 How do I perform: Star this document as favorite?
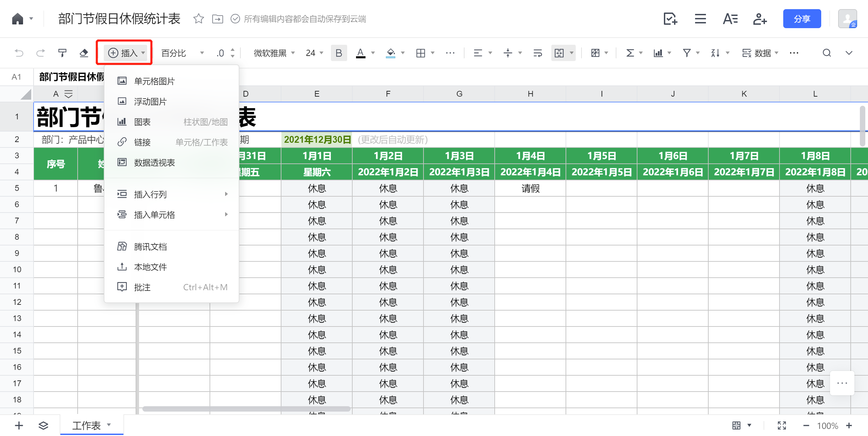(198, 19)
